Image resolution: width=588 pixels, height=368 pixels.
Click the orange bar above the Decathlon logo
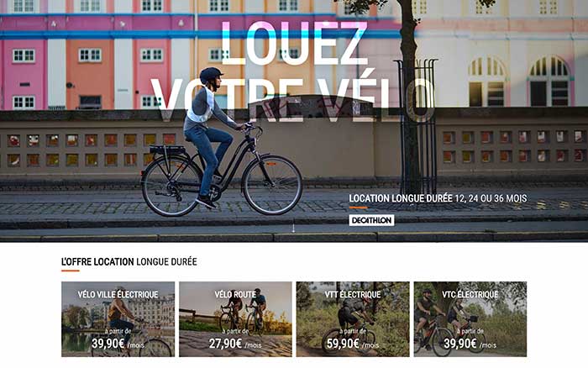pos(358,208)
